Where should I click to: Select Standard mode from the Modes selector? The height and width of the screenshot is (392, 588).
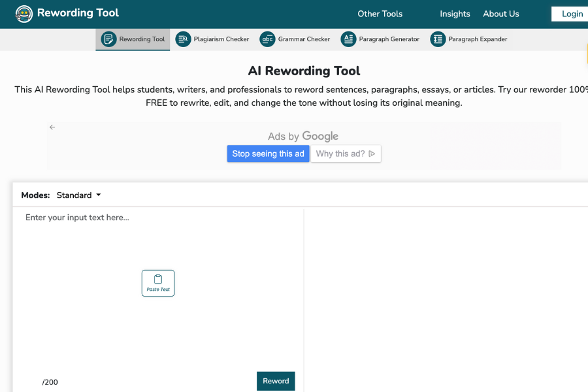tap(78, 195)
